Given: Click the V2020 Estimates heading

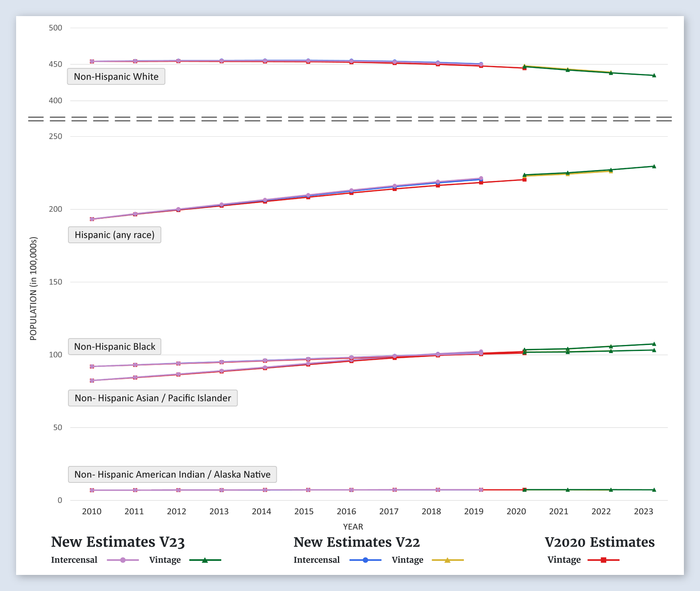Looking at the screenshot, I should pyautogui.click(x=599, y=542).
